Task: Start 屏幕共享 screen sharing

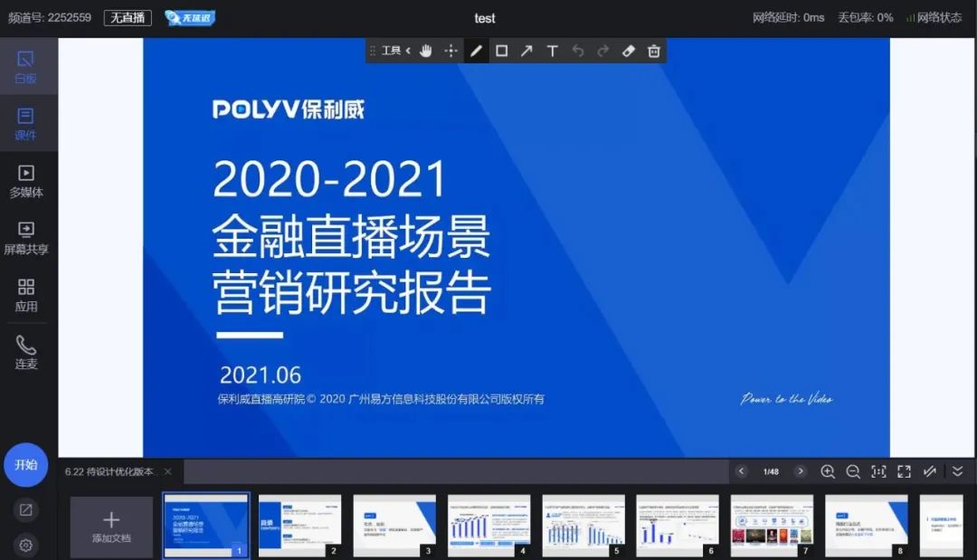Action: click(25, 238)
